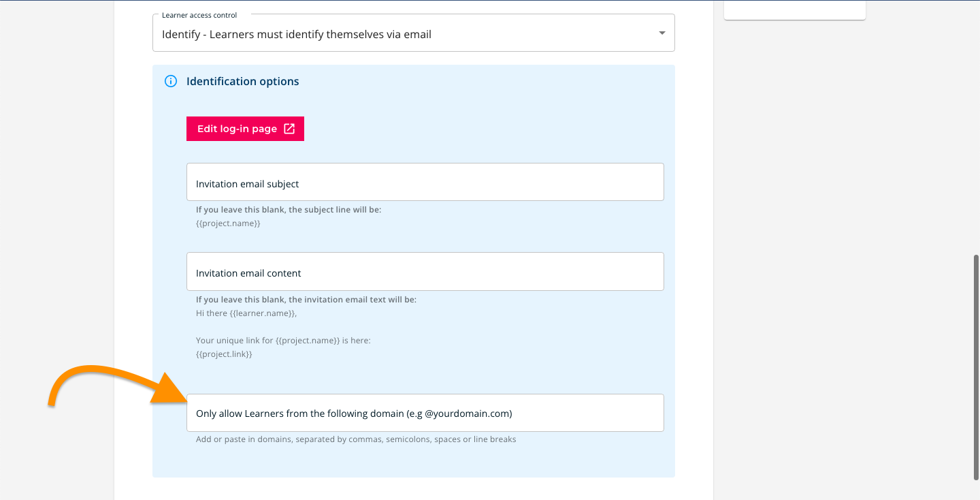The height and width of the screenshot is (500, 980).
Task: Open the Learner access control dropdown
Action: 413,33
